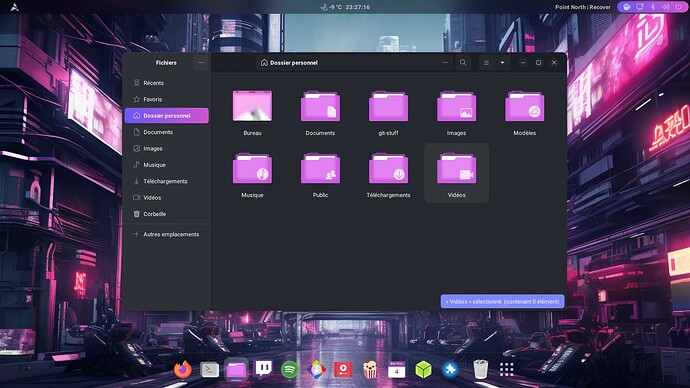Open Vidéos in the sidebar
This screenshot has width=690, height=388.
click(166, 198)
